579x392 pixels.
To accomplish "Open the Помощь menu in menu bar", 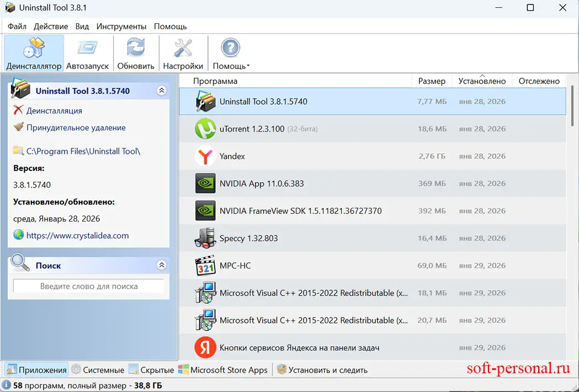I will (x=170, y=26).
